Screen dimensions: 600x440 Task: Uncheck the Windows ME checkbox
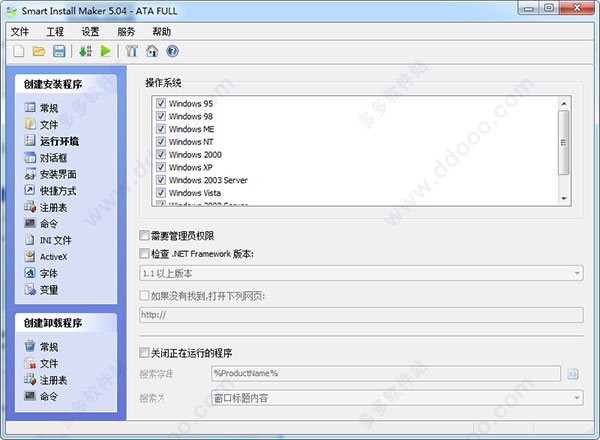pyautogui.click(x=161, y=129)
